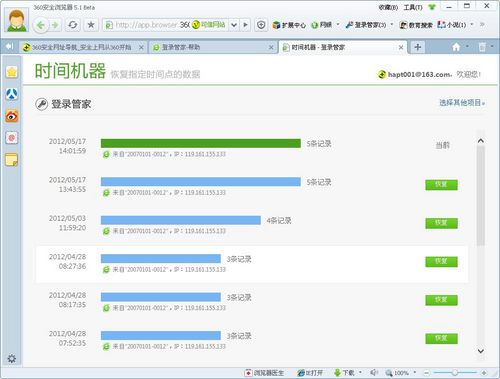Click the home icon on the tab bar
Screen dimensions: 500x379
coord(456,47)
